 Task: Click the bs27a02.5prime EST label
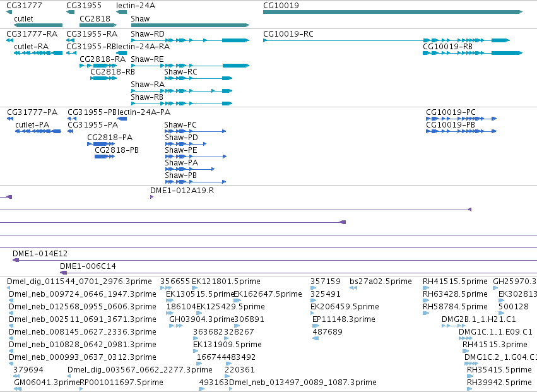point(381,282)
